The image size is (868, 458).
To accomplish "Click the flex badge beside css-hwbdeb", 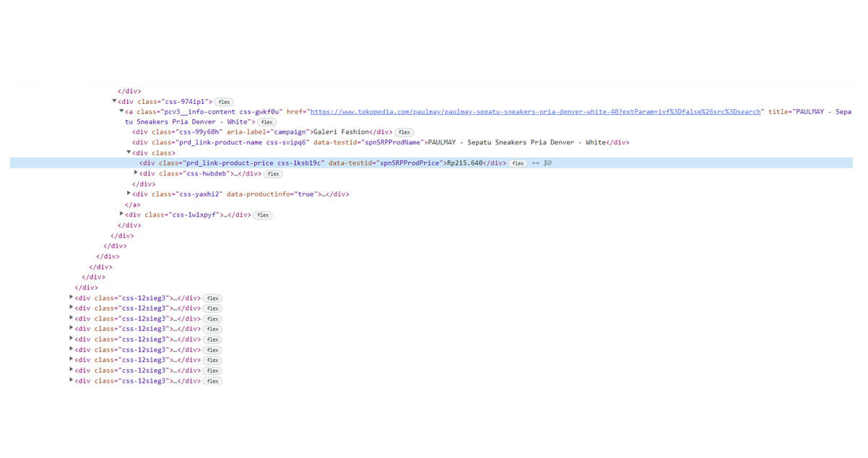I will 272,174.
